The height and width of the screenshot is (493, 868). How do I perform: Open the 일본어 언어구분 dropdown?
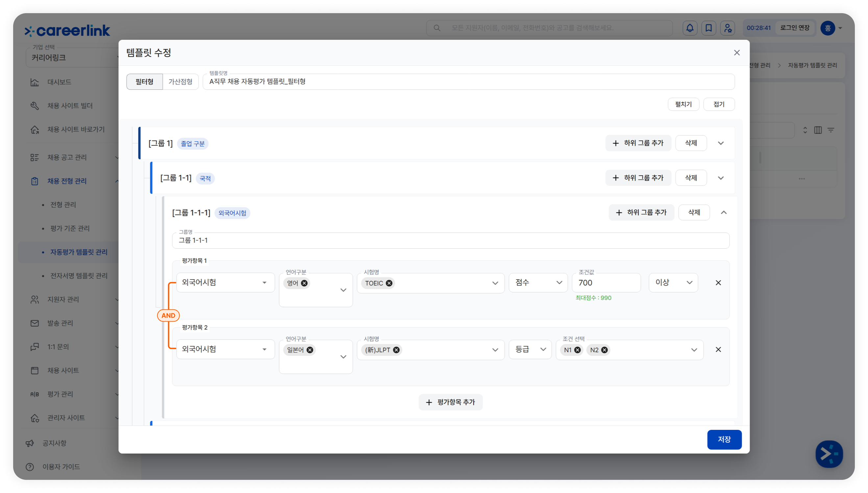(316, 357)
